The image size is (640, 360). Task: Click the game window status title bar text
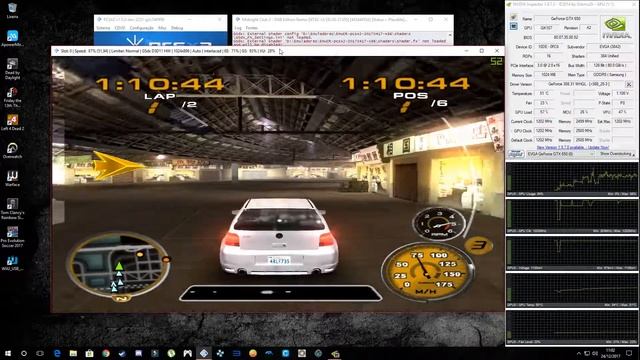coord(169,51)
